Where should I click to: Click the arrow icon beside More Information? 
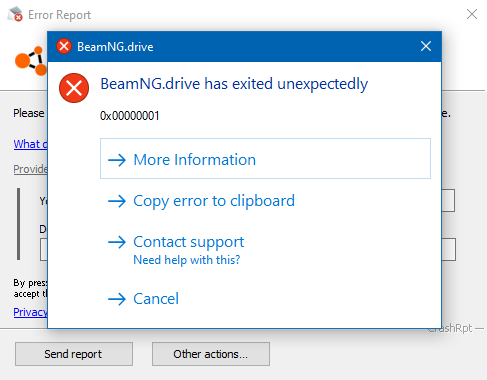click(117, 160)
